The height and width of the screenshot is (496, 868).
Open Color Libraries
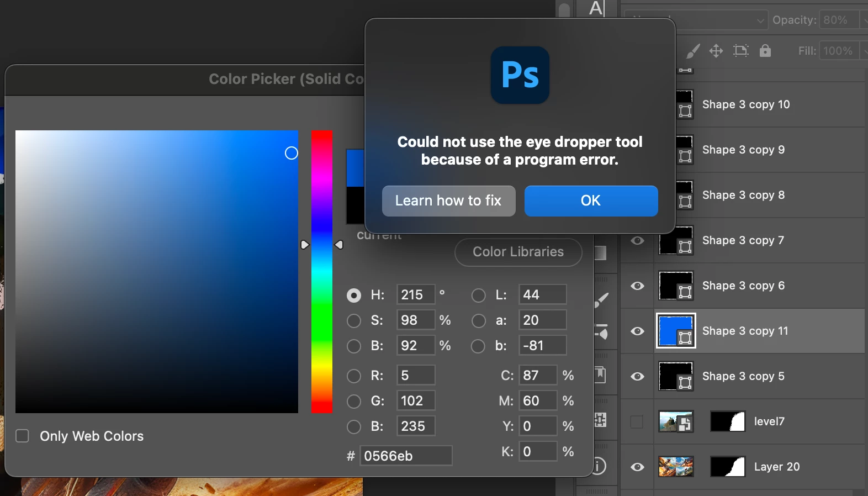coord(518,252)
